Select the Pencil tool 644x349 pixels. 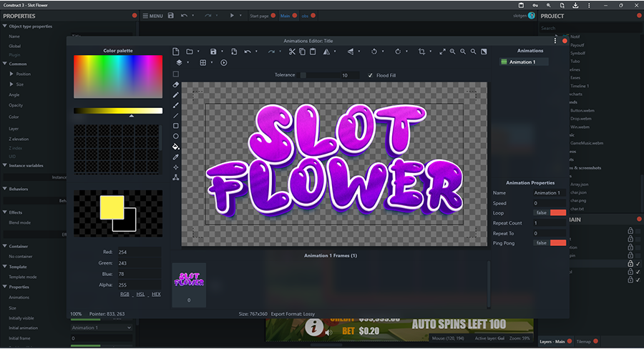click(x=176, y=94)
